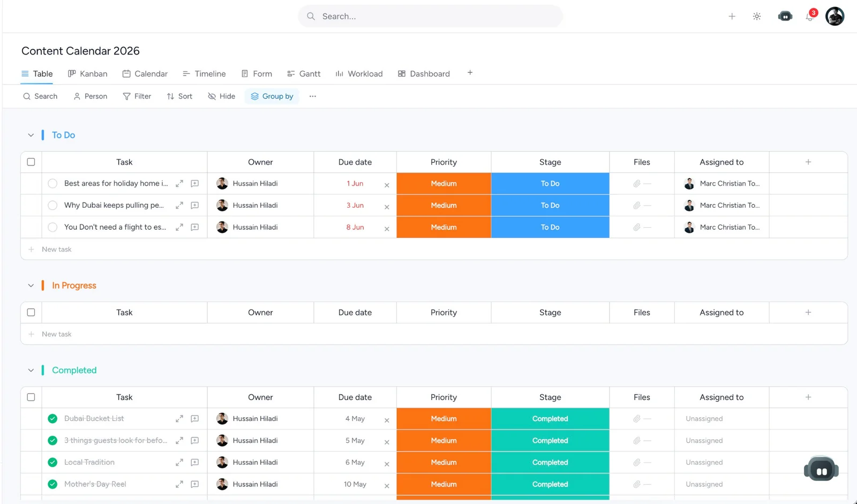Screen dimensions: 857x504
Task: Add a column to the To Do table
Action: tap(808, 162)
